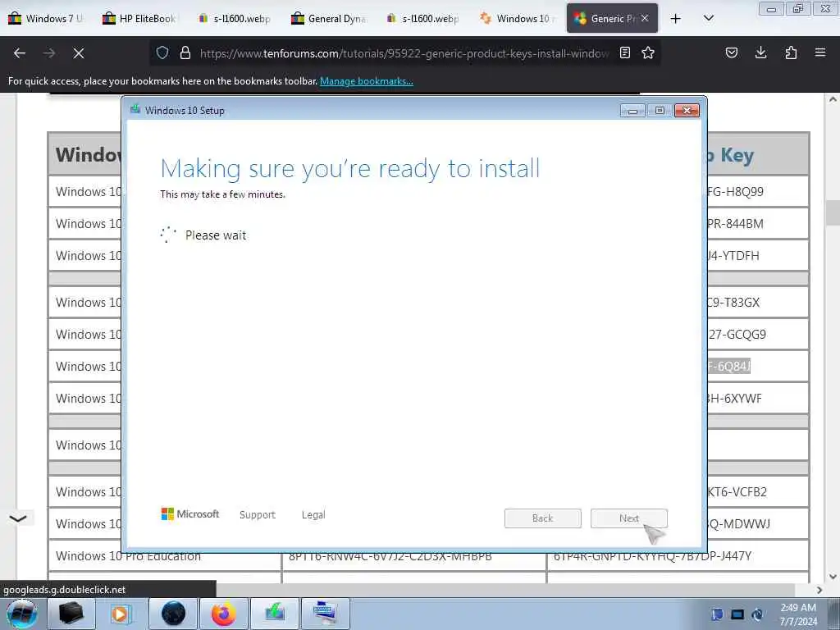Viewport: 840px width, 630px height.
Task: Go back with the browser back arrow
Action: tap(20, 53)
